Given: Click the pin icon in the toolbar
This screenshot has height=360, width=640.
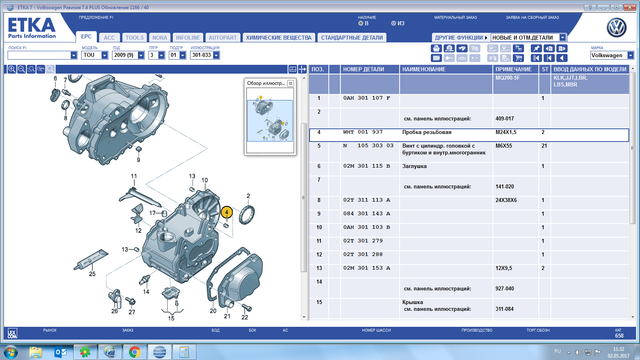Looking at the screenshot, I should point(536,48).
